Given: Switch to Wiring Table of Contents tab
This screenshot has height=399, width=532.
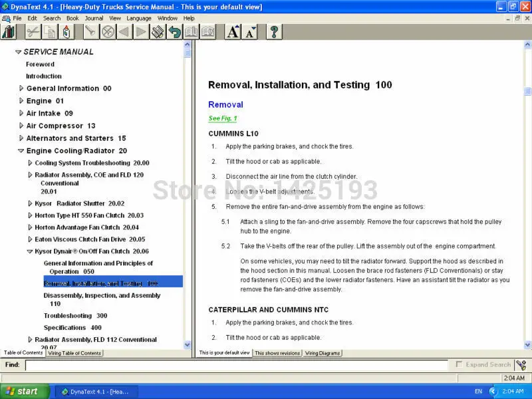Looking at the screenshot, I should click(74, 353).
